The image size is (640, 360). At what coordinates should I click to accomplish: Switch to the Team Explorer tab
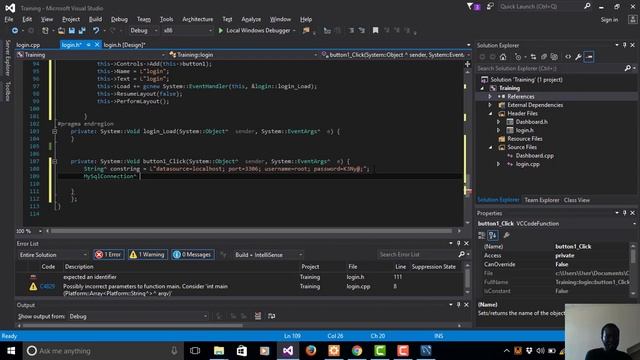point(542,200)
